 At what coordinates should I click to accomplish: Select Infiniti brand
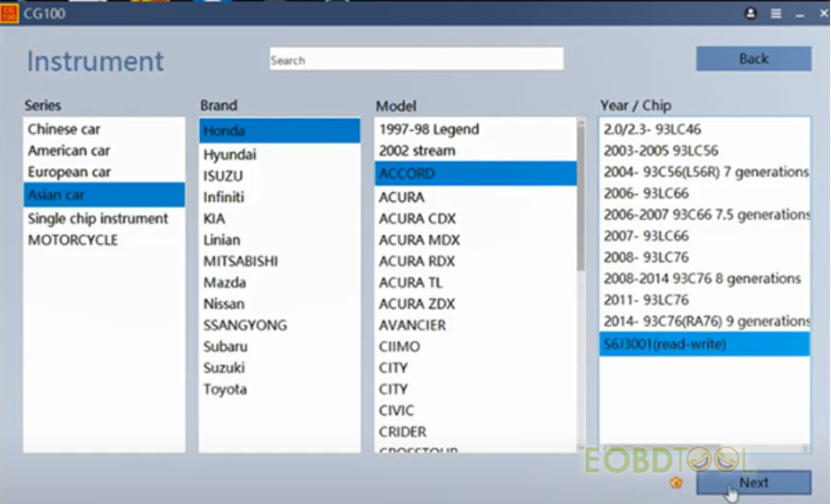click(280, 198)
